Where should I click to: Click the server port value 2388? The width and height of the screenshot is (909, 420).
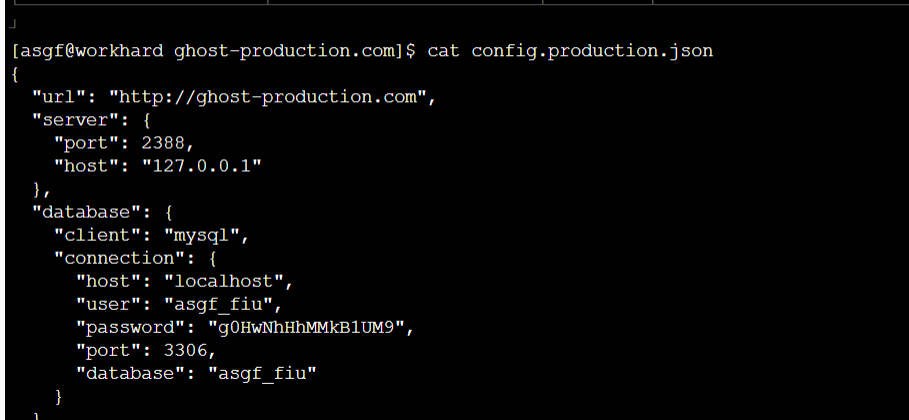click(163, 143)
